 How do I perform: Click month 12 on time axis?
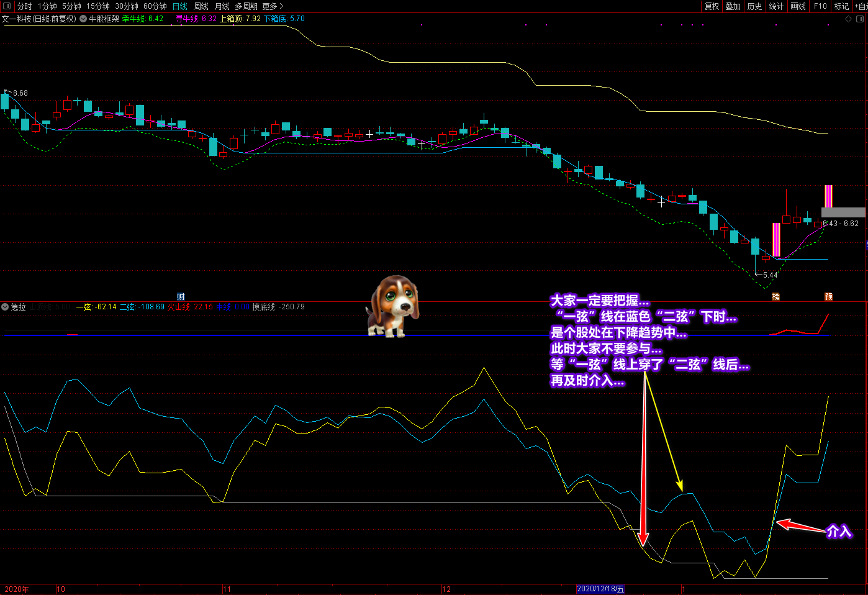(446, 589)
